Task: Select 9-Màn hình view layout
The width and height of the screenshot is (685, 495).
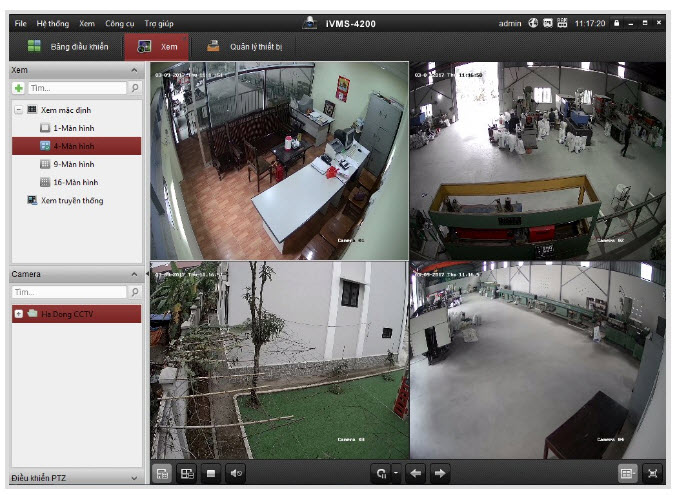Action: tap(74, 164)
